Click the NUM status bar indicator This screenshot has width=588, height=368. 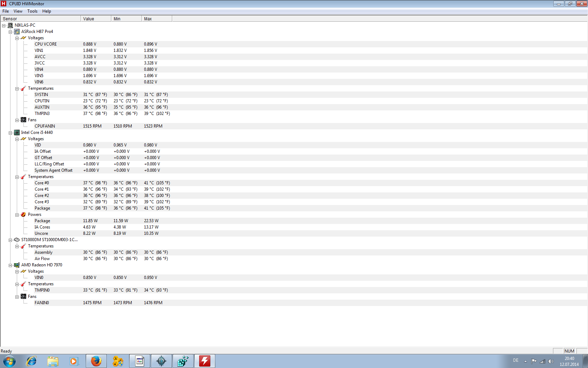point(569,351)
